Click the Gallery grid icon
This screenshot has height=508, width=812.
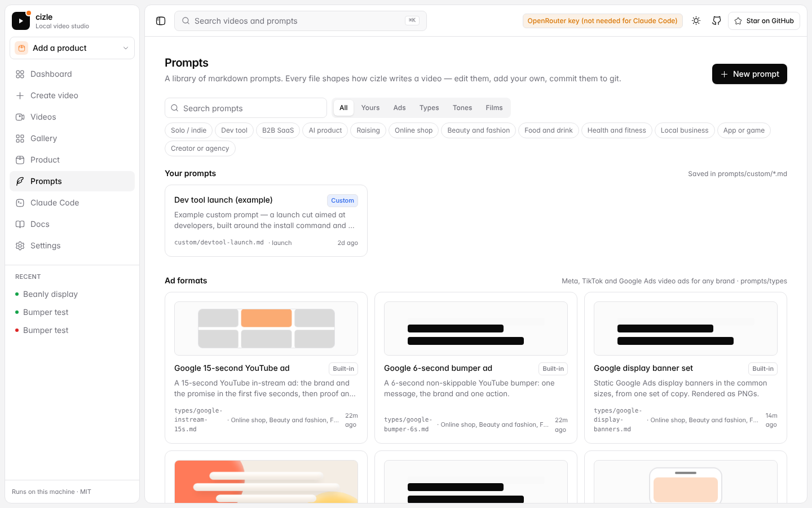pos(20,138)
